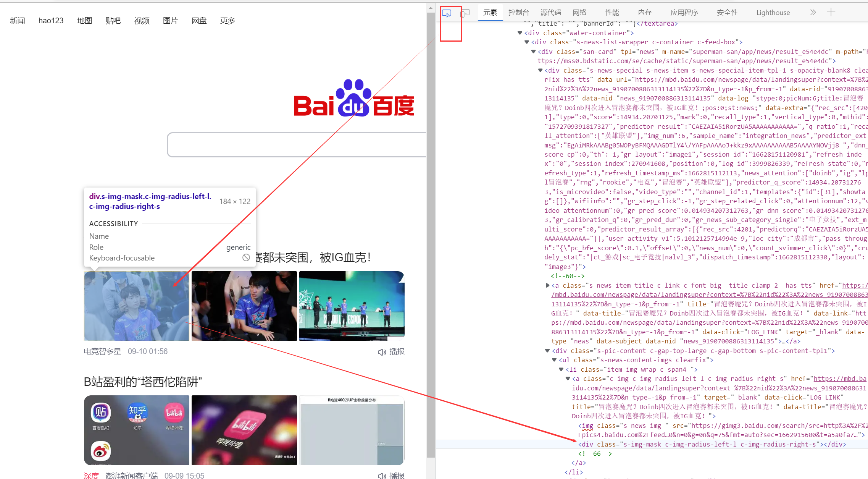Click the page scrollbar up arrow
Image resolution: width=868 pixels, height=479 pixels.
click(431, 8)
